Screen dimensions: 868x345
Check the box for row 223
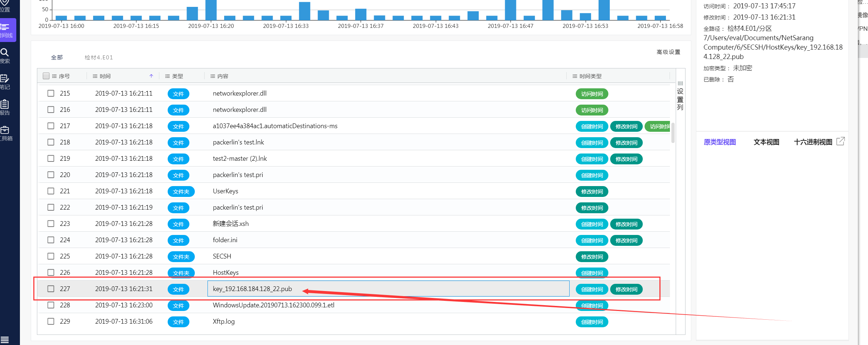[51, 224]
